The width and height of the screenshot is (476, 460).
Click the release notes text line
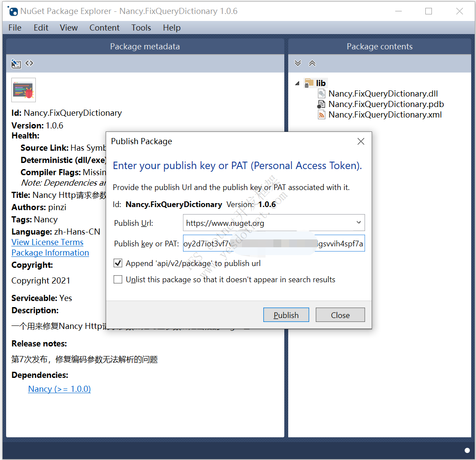point(85,359)
